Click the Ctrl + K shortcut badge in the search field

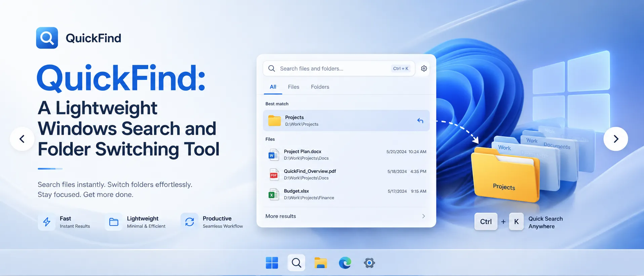tap(401, 69)
